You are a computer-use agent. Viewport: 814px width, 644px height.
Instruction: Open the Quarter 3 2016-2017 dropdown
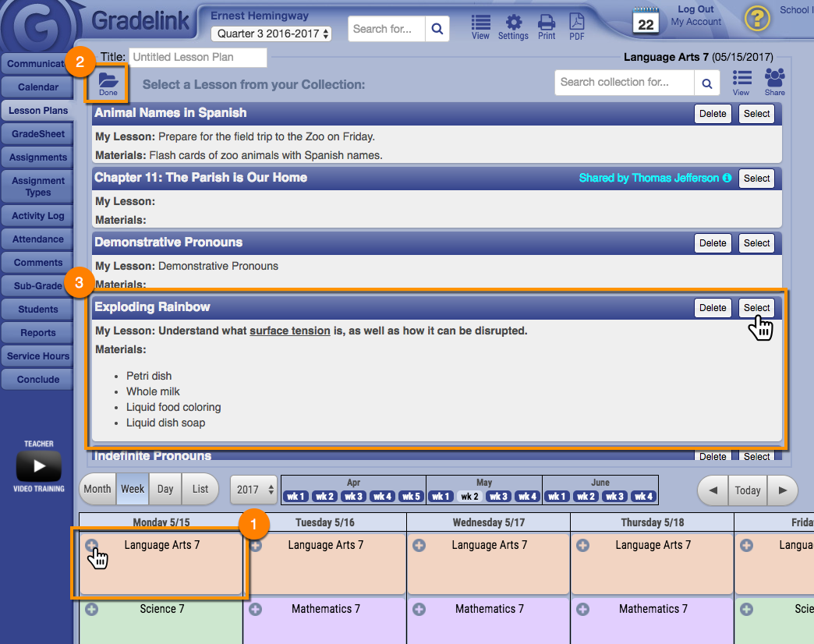coord(271,34)
